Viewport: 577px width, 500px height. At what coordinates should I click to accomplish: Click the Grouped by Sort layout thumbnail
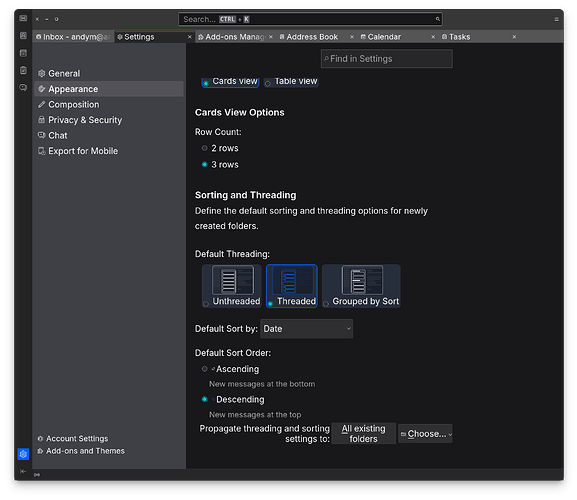coord(362,280)
